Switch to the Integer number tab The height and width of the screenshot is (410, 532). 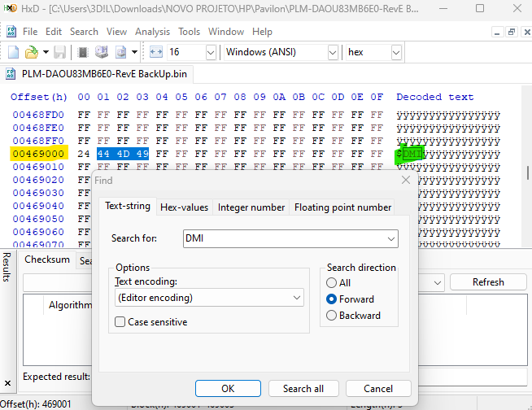[x=251, y=207]
